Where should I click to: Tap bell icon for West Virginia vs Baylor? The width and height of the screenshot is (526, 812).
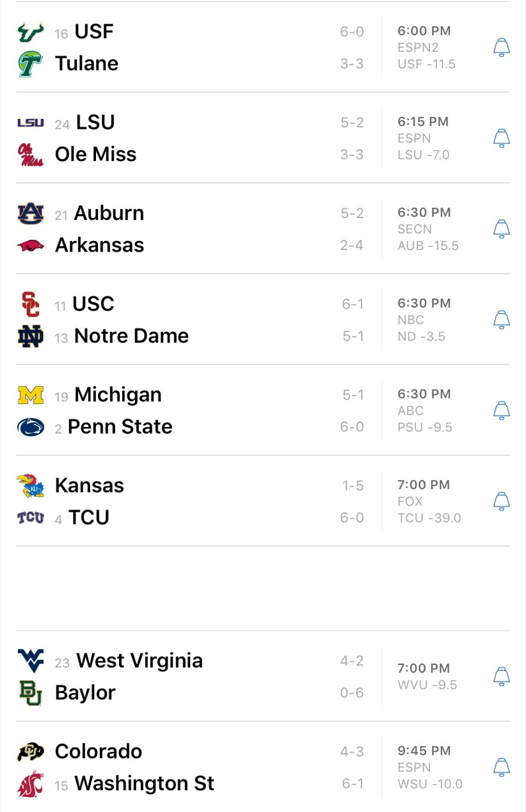tap(502, 676)
